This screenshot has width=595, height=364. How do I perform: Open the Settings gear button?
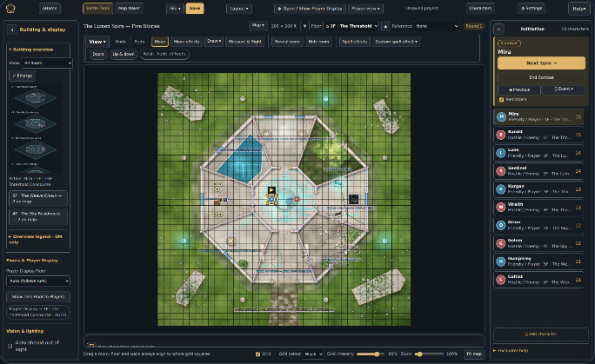pyautogui.click(x=531, y=9)
